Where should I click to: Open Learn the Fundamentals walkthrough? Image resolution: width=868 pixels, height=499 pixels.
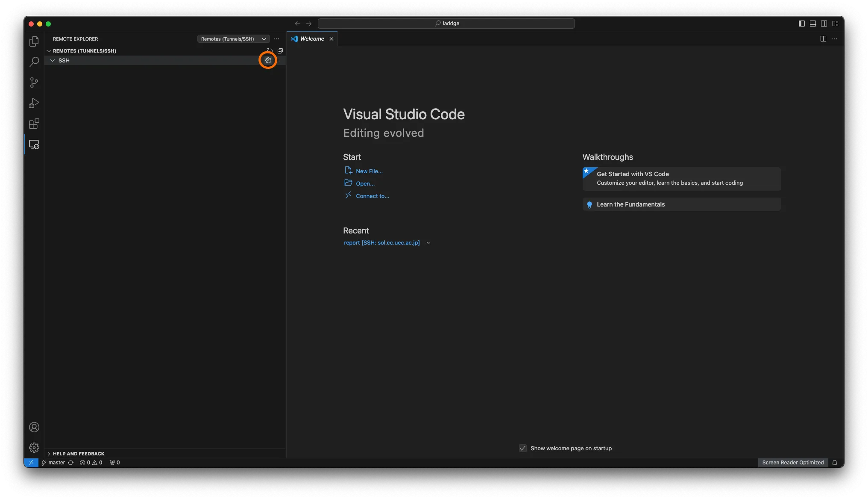[x=682, y=204]
